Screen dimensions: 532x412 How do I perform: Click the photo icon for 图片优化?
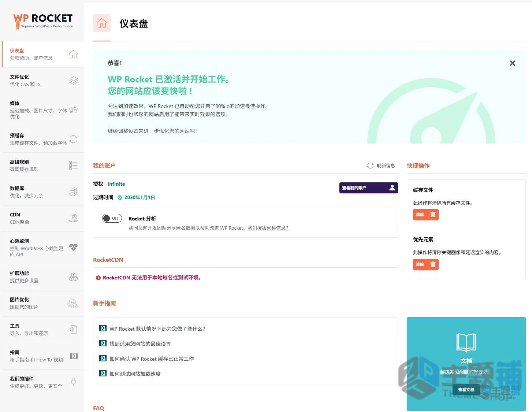[x=72, y=303]
